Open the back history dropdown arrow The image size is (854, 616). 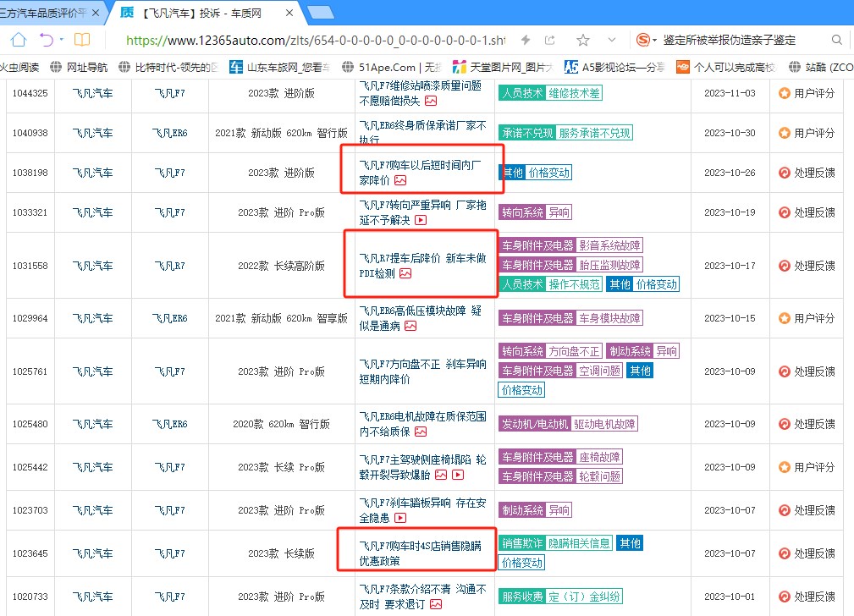click(62, 40)
